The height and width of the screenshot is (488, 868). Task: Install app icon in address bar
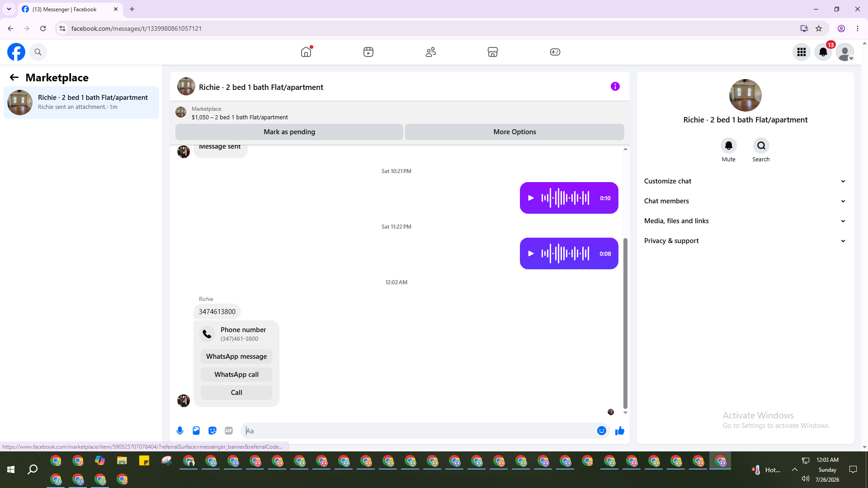tap(804, 28)
